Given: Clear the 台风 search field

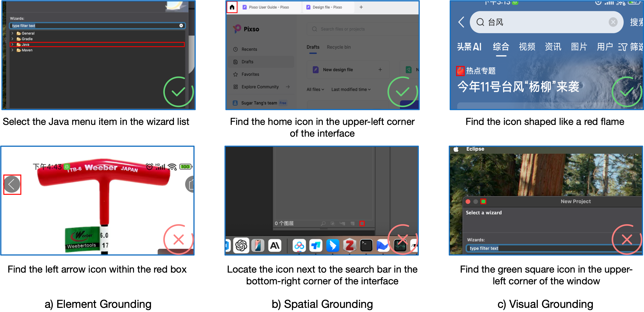Looking at the screenshot, I should [x=613, y=22].
